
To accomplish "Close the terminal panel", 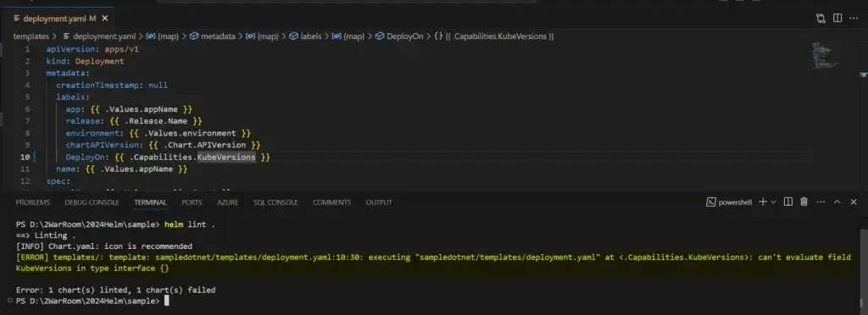I will (x=854, y=202).
